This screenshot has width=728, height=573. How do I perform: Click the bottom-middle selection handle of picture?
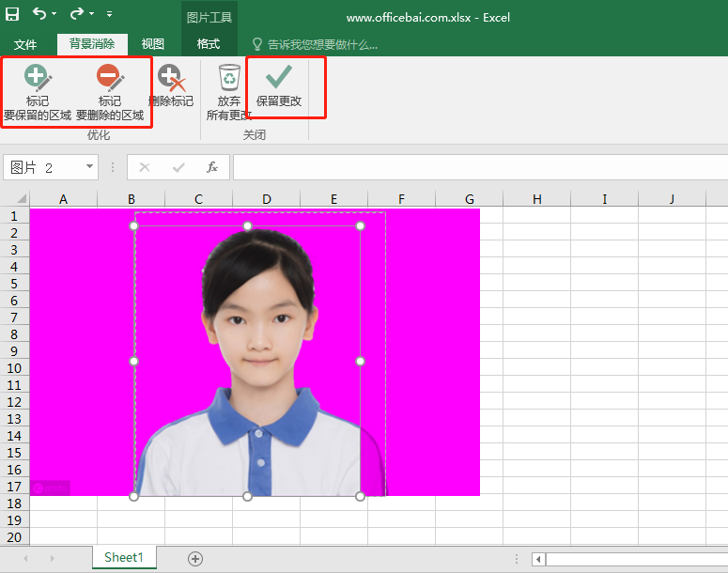click(247, 496)
